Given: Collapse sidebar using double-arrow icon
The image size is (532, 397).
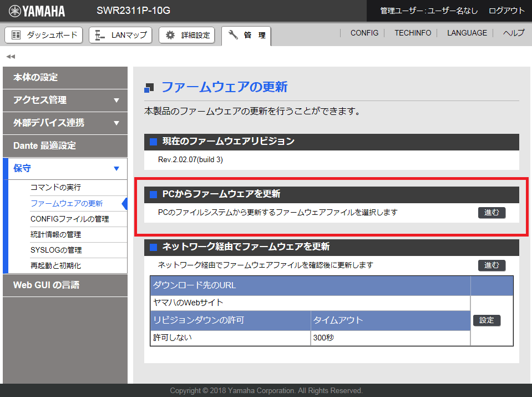Looking at the screenshot, I should pos(10,57).
